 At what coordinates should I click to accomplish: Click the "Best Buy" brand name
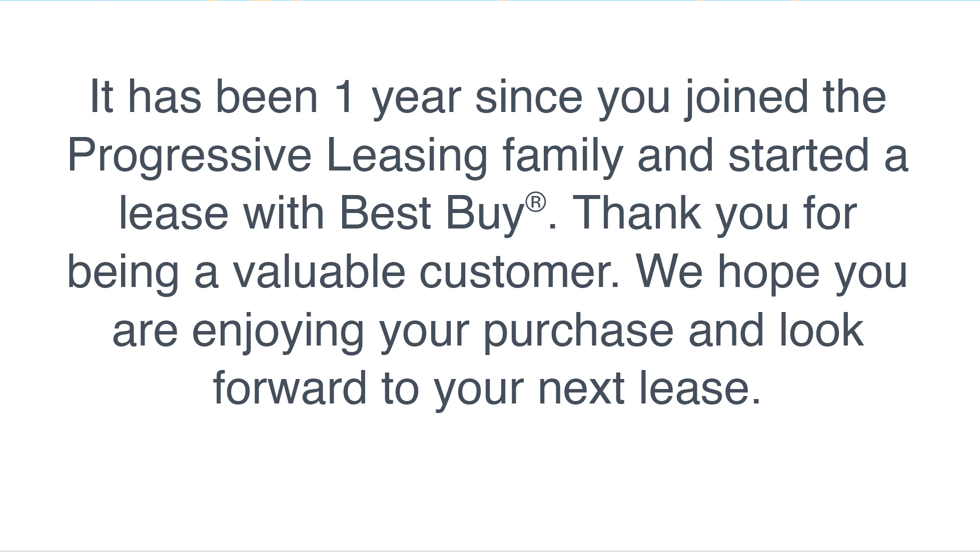pyautogui.click(x=431, y=214)
